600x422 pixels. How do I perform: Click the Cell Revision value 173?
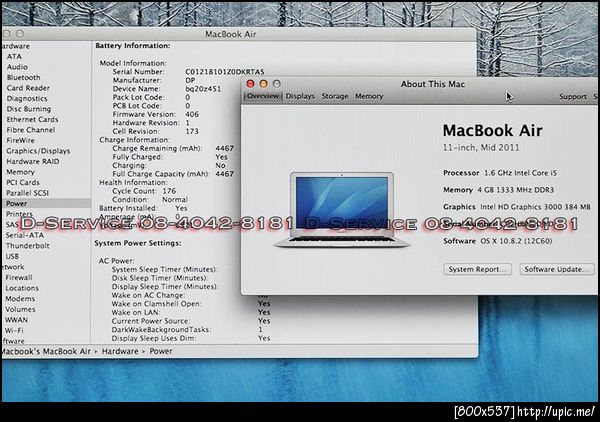click(x=192, y=131)
